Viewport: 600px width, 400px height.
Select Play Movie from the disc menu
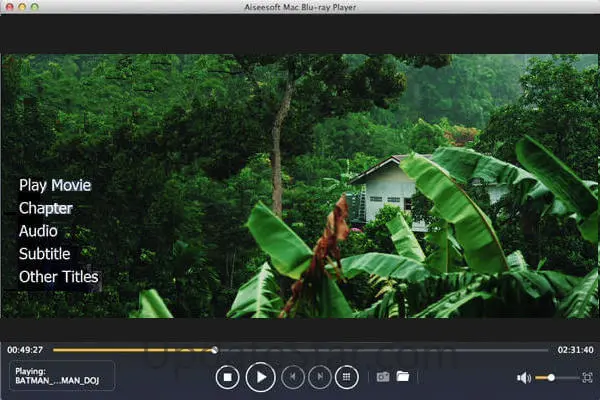coord(55,185)
